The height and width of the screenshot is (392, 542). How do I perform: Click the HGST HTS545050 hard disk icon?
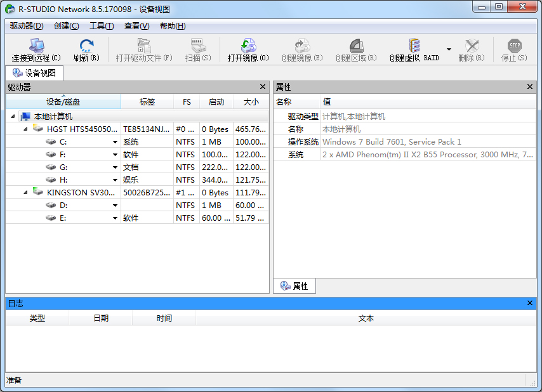click(x=38, y=128)
